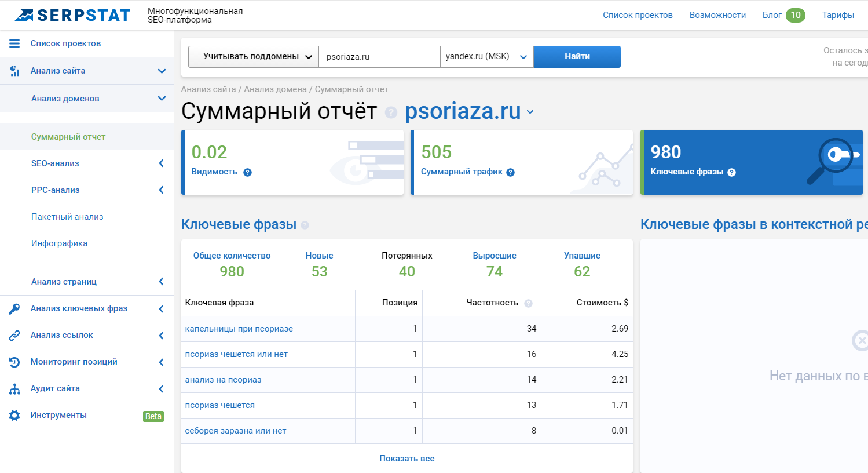Open the Возможности menu item
Image resolution: width=868 pixels, height=473 pixels.
coord(717,15)
